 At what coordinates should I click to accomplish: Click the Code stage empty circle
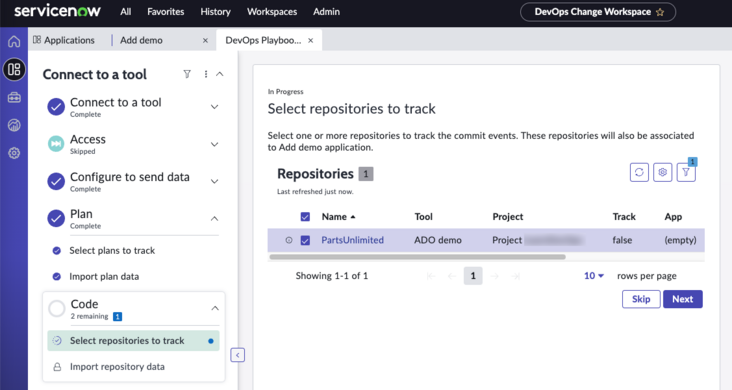pyautogui.click(x=57, y=308)
